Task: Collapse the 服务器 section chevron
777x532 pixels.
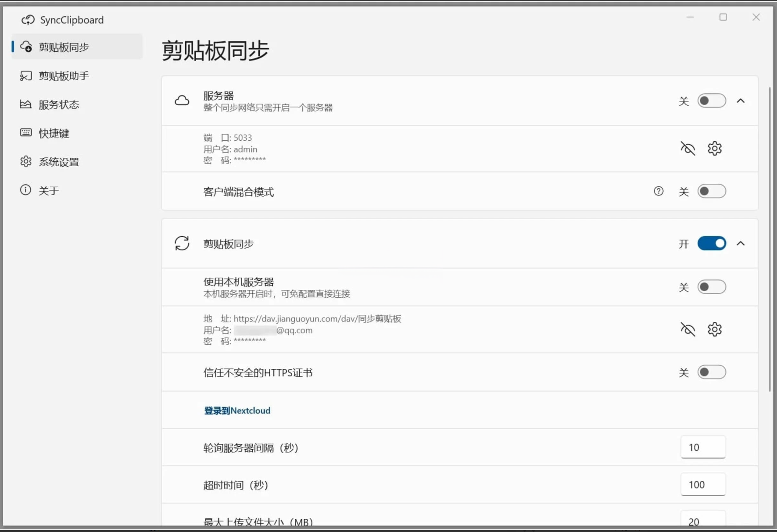Action: click(x=741, y=101)
